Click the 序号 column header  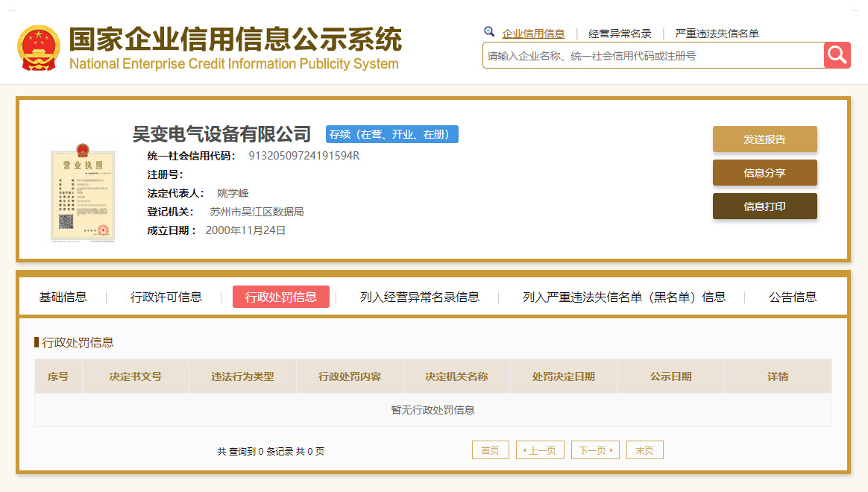point(58,376)
